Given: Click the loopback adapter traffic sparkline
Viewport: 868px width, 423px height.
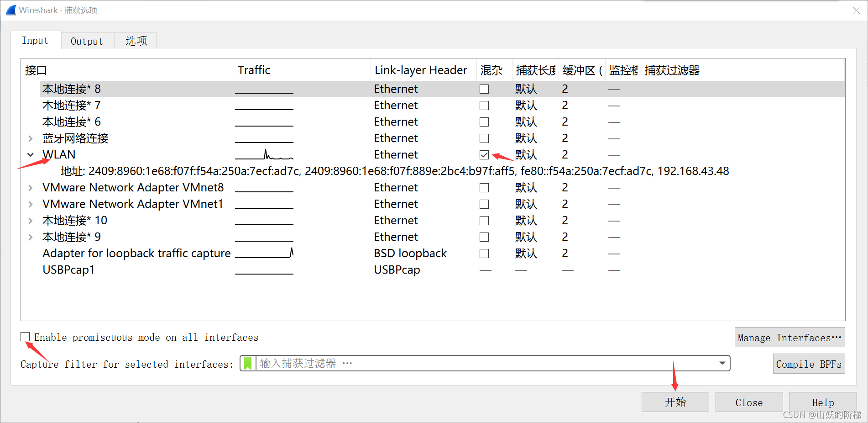Looking at the screenshot, I should tap(264, 253).
